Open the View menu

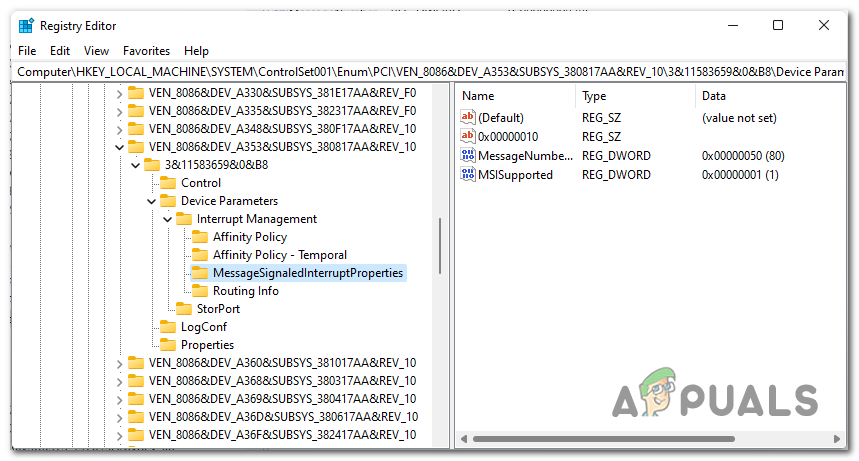(96, 51)
